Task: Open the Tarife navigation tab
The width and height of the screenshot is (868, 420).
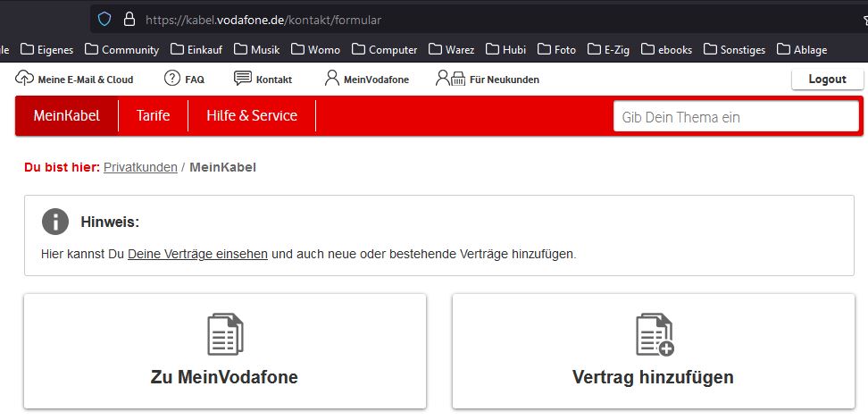Action: [x=154, y=115]
